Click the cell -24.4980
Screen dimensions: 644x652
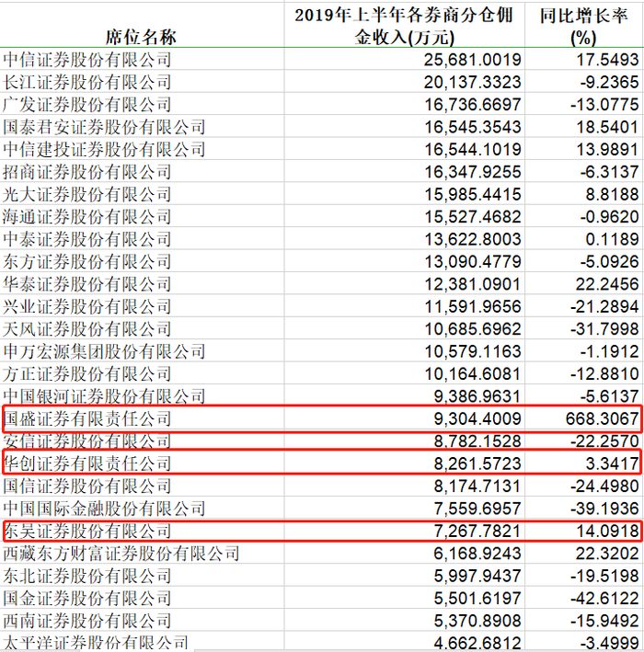604,486
